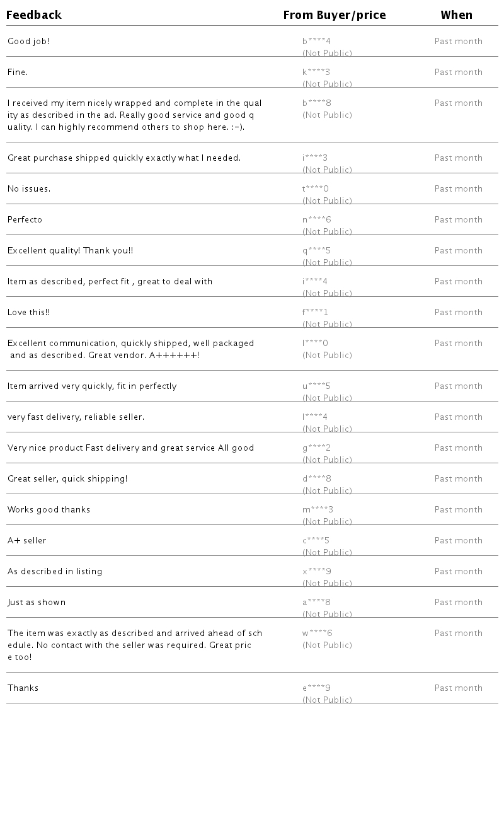Screen dimensions: 504x827
Task: Click buyer u****5 username
Action: (x=316, y=386)
